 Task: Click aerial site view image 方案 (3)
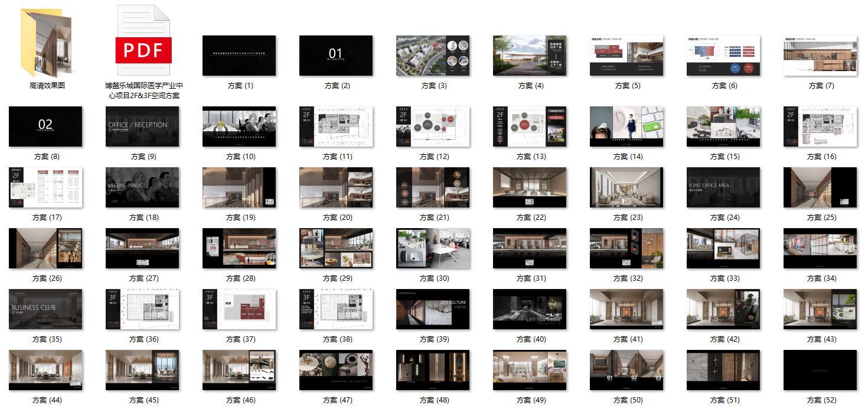[x=433, y=56]
